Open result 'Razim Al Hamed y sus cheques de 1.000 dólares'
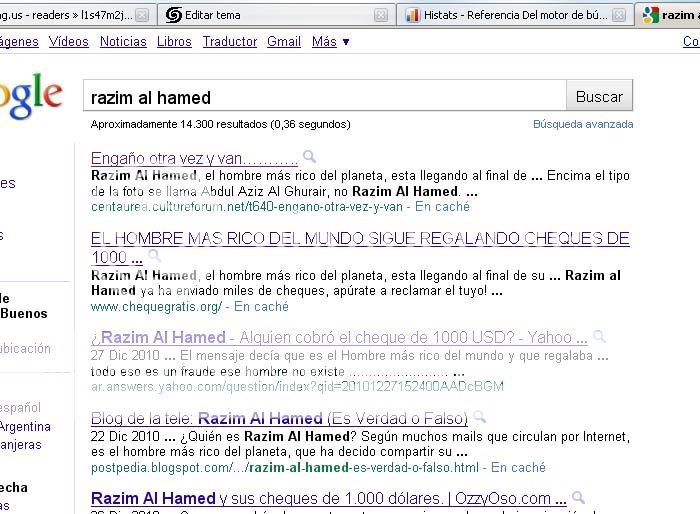Image resolution: width=700 pixels, height=514 pixels. click(x=329, y=498)
